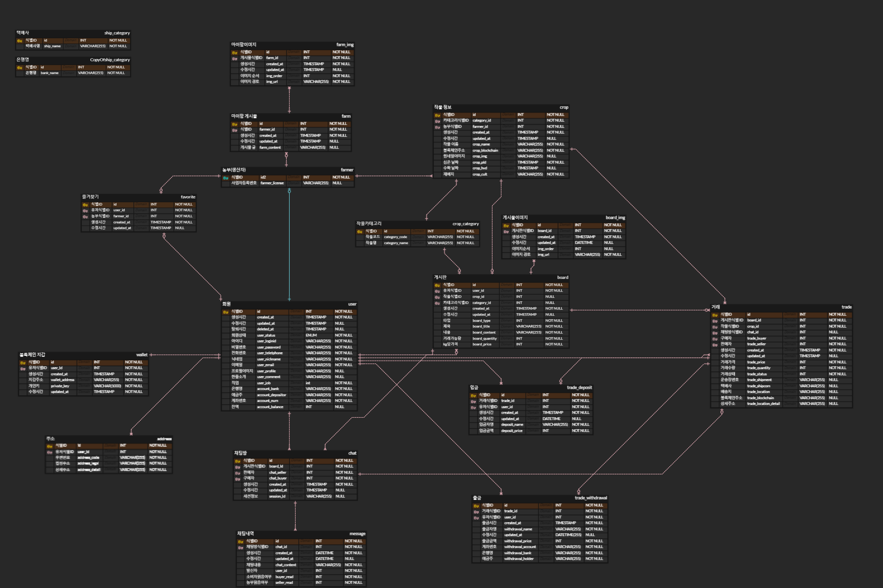This screenshot has height=588, width=883.
Task: Click foreign key icon beside chat_id in message
Action: click(240, 547)
